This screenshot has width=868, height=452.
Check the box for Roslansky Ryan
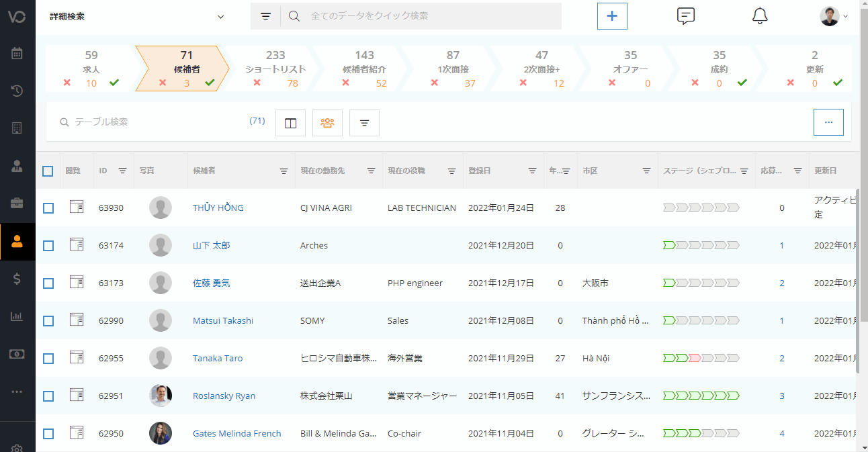coord(48,396)
